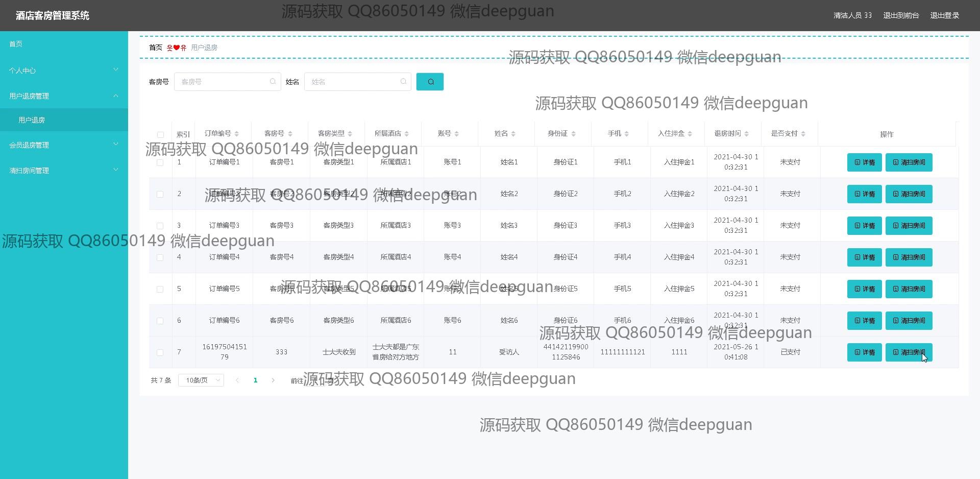The width and height of the screenshot is (980, 479).
Task: Collapse 用户退房管理 sidebar menu
Action: (x=64, y=96)
